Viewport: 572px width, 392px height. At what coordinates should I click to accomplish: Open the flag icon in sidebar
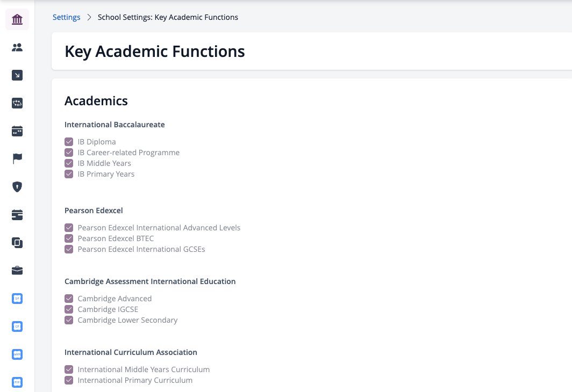(17, 159)
